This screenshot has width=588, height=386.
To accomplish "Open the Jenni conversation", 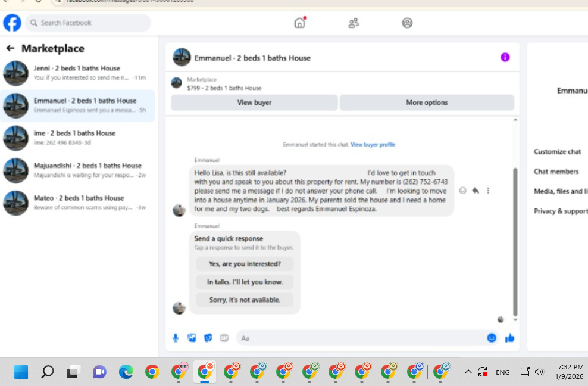I will click(x=77, y=73).
